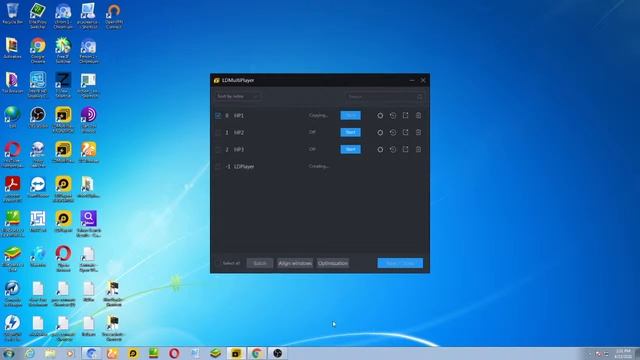Select the HP3 instance name

click(239, 149)
